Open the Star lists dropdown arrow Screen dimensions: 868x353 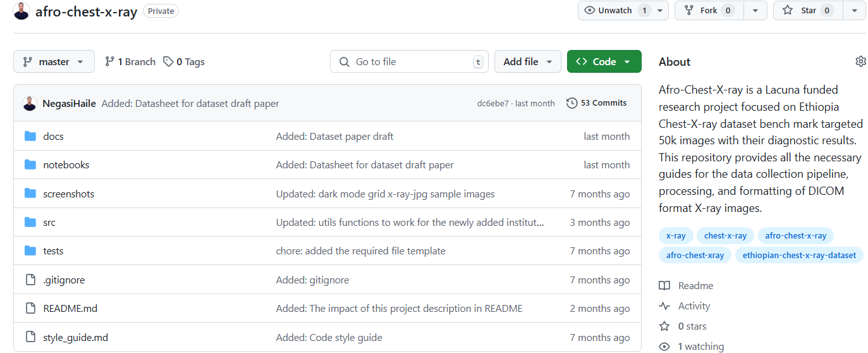[854, 10]
